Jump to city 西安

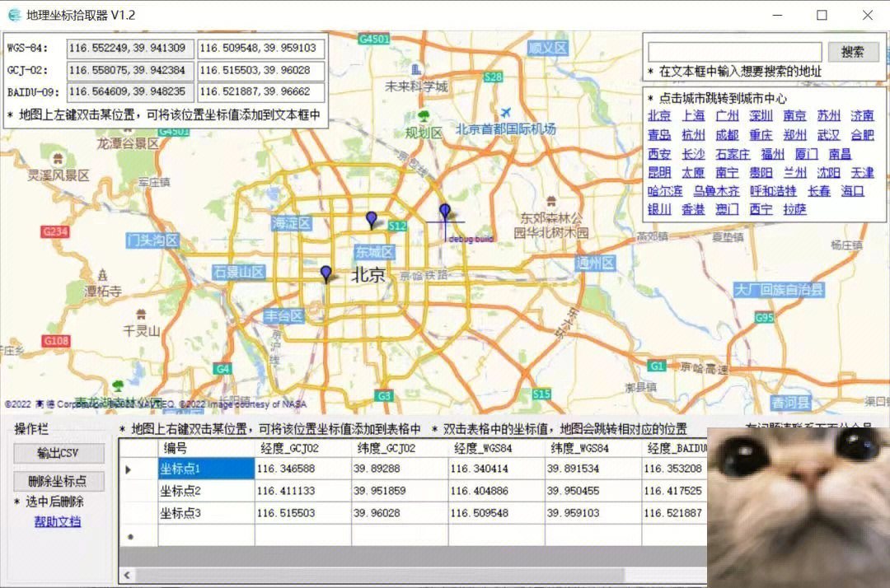pyautogui.click(x=659, y=154)
